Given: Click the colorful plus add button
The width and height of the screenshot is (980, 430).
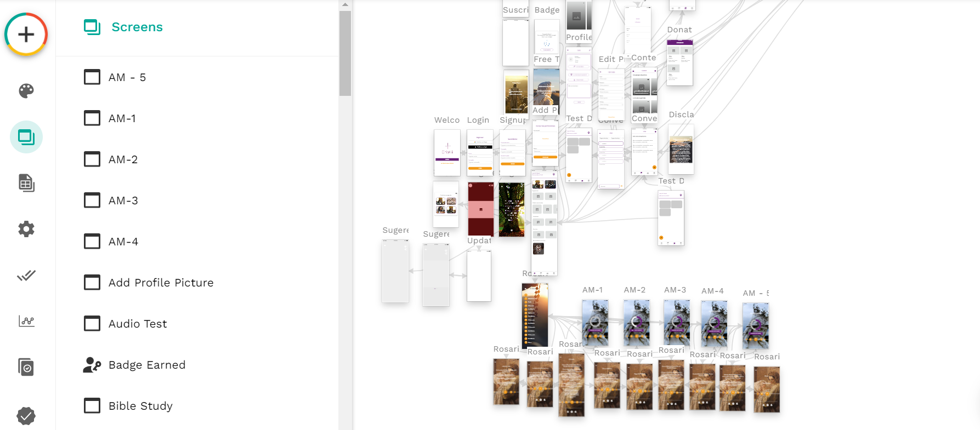Looking at the screenshot, I should pos(26,35).
